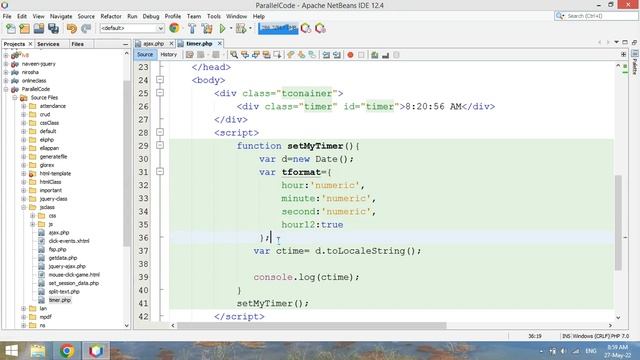This screenshot has width=640, height=360.
Task: Open the File menu
Action: coord(7,16)
